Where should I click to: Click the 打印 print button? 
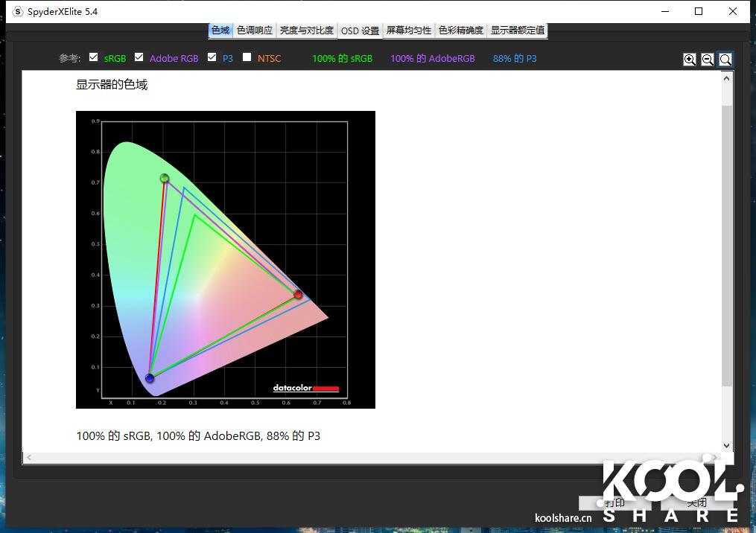(614, 502)
